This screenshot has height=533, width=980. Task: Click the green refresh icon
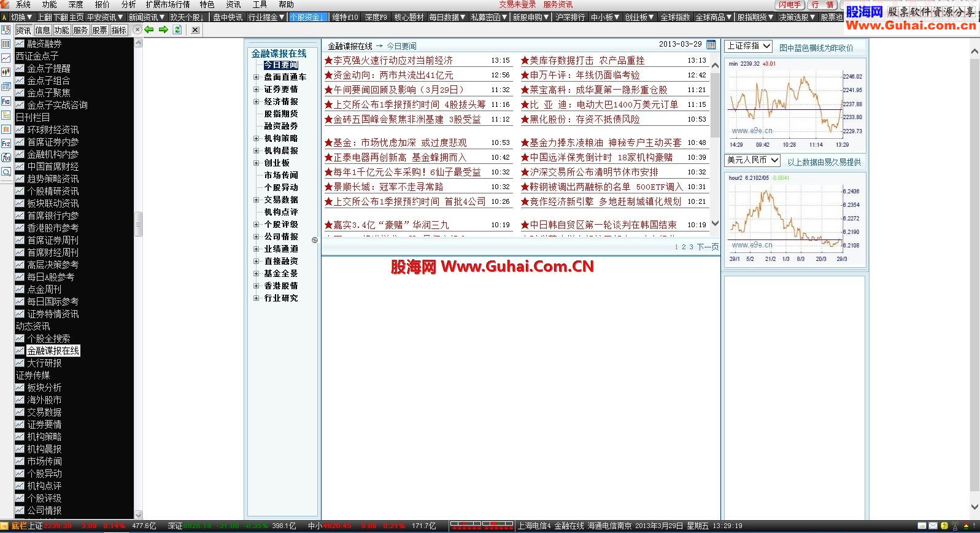177,29
